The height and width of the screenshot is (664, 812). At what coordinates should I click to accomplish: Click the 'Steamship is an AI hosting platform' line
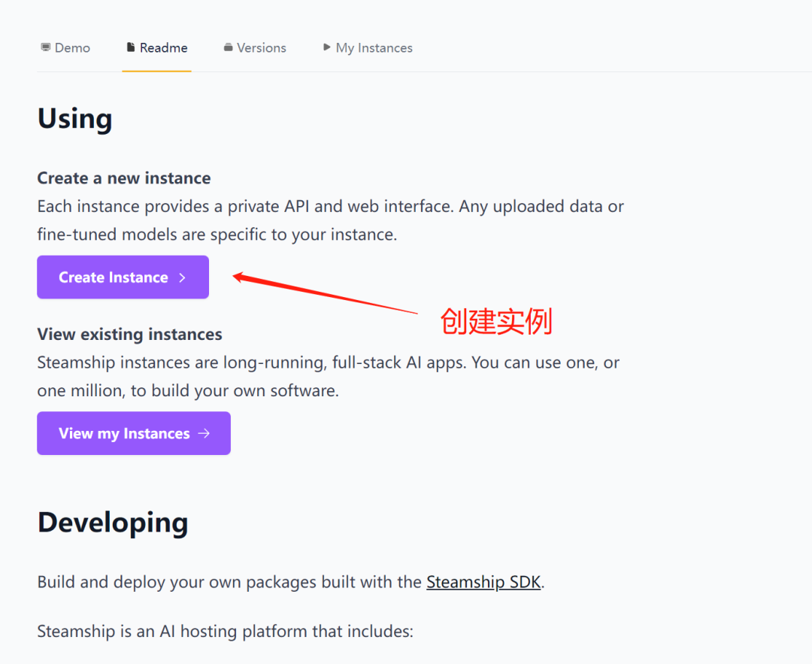225,631
